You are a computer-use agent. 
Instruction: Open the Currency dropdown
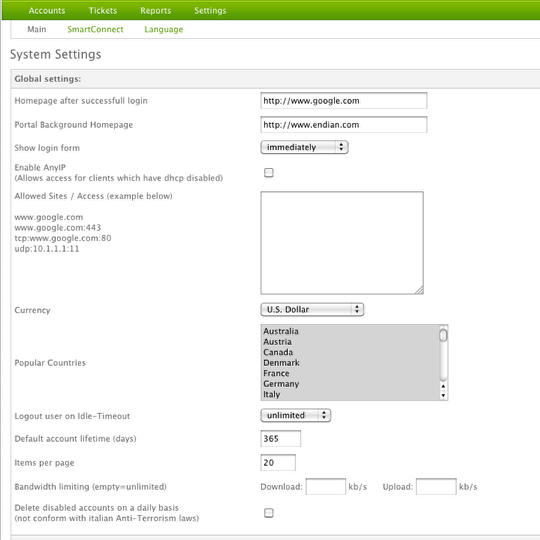coord(312,309)
